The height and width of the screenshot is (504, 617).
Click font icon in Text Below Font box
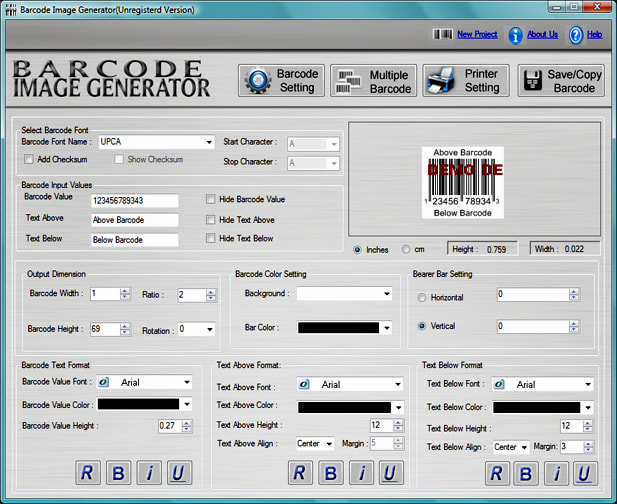[499, 384]
